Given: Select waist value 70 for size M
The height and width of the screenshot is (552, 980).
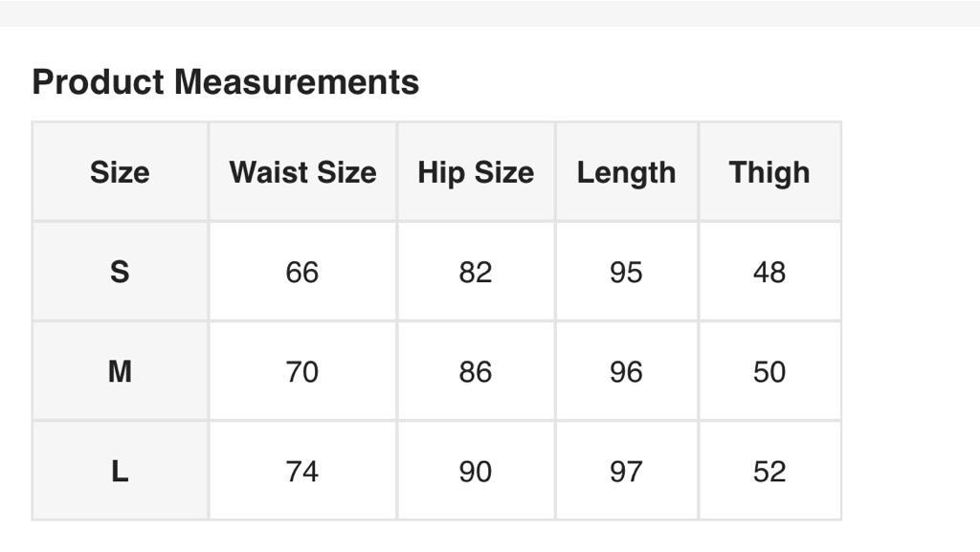Looking at the screenshot, I should (302, 371).
